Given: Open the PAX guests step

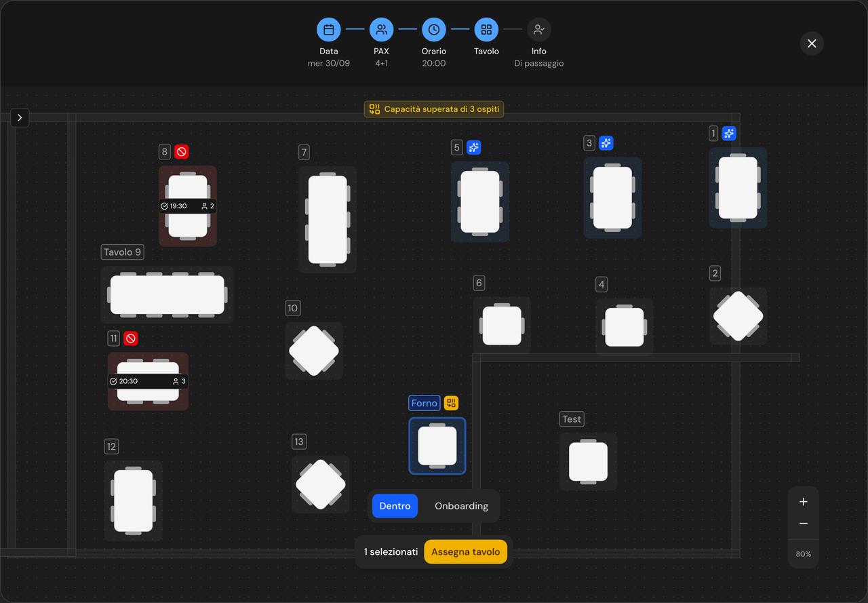Looking at the screenshot, I should pos(381,30).
